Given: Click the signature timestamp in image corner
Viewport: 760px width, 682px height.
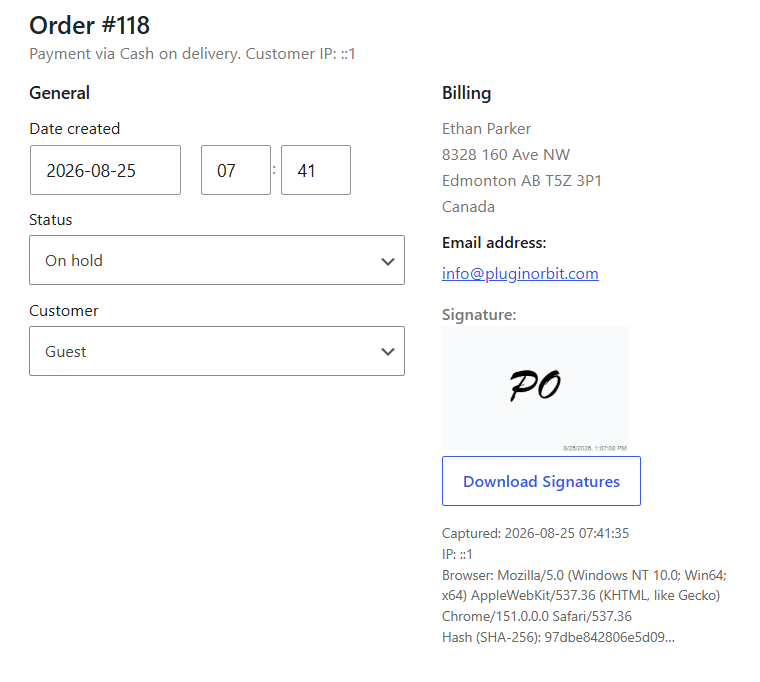Looking at the screenshot, I should click(x=595, y=448).
